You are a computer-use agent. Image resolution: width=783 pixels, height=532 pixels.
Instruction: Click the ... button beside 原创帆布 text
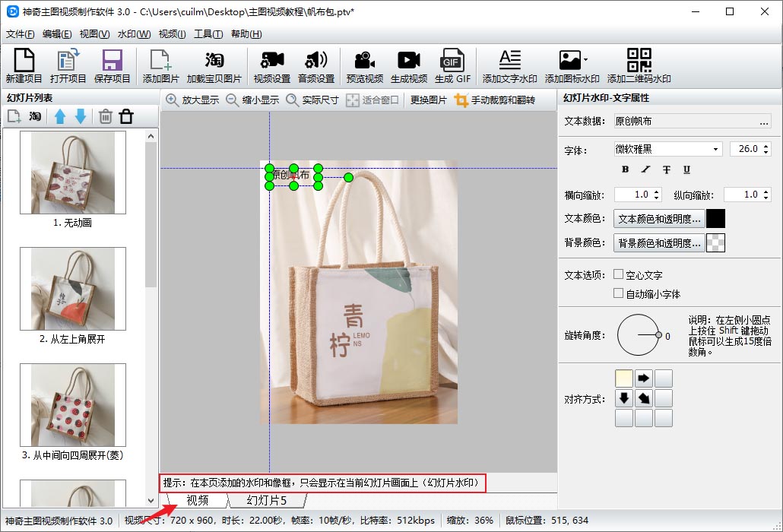point(764,122)
